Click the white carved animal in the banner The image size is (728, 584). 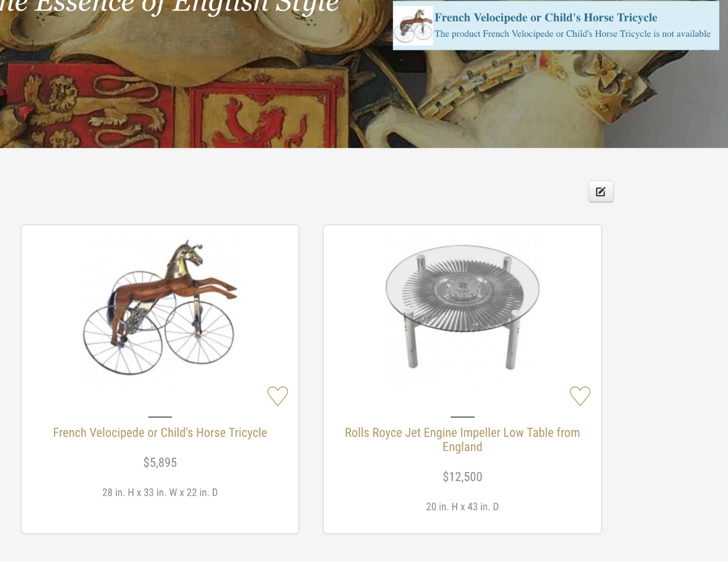[x=486, y=108]
